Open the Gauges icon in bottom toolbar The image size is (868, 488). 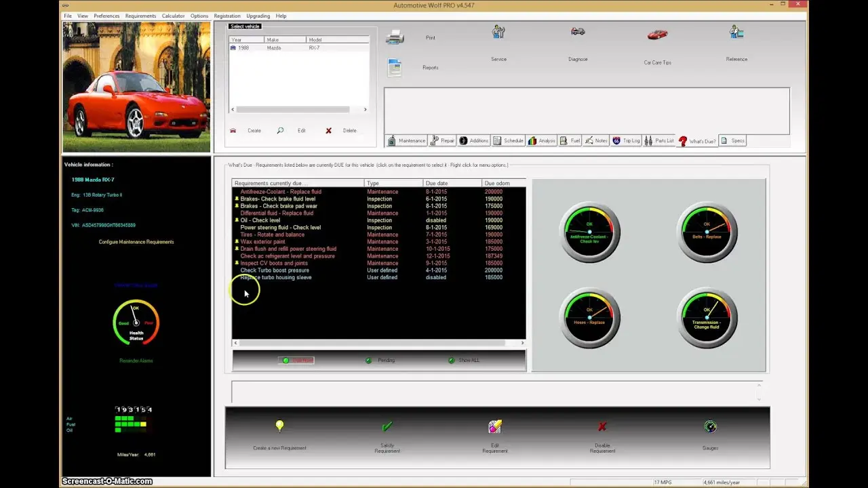click(710, 426)
